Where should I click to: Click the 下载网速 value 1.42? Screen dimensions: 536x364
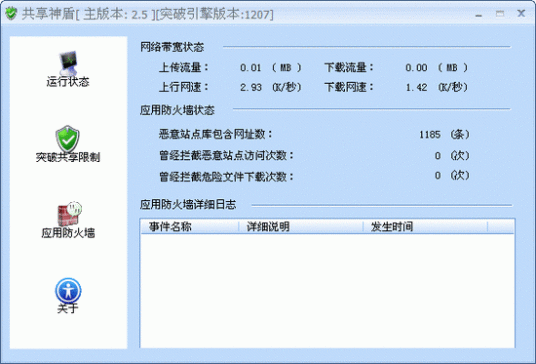(x=416, y=87)
